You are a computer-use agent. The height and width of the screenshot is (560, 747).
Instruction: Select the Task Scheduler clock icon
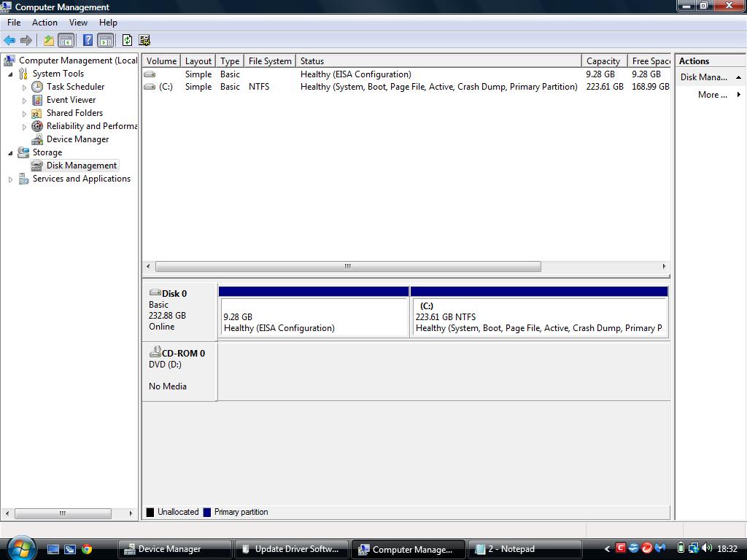coord(37,87)
